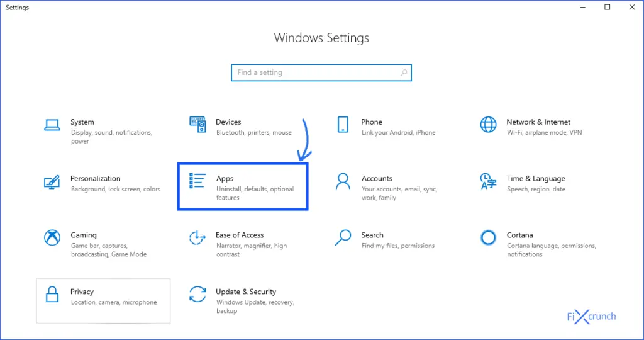The height and width of the screenshot is (340, 644).
Task: Open the Update & Security arrows icon
Action: point(197,295)
